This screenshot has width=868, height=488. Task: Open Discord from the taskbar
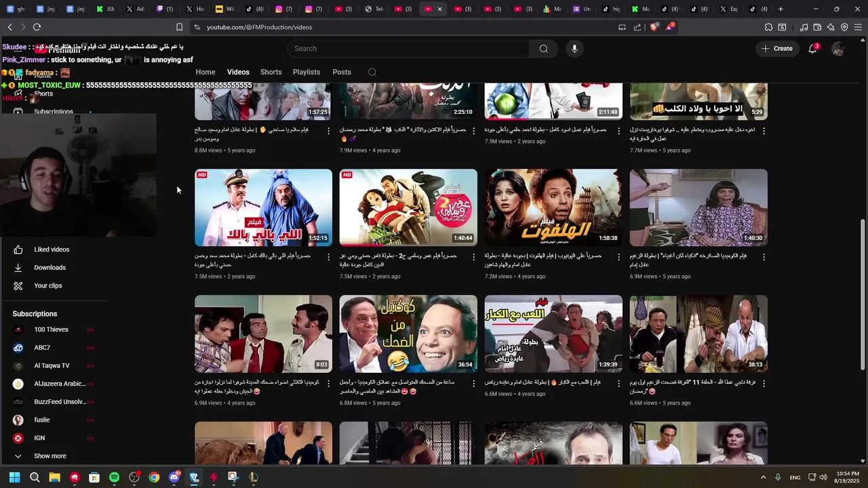coord(174,477)
